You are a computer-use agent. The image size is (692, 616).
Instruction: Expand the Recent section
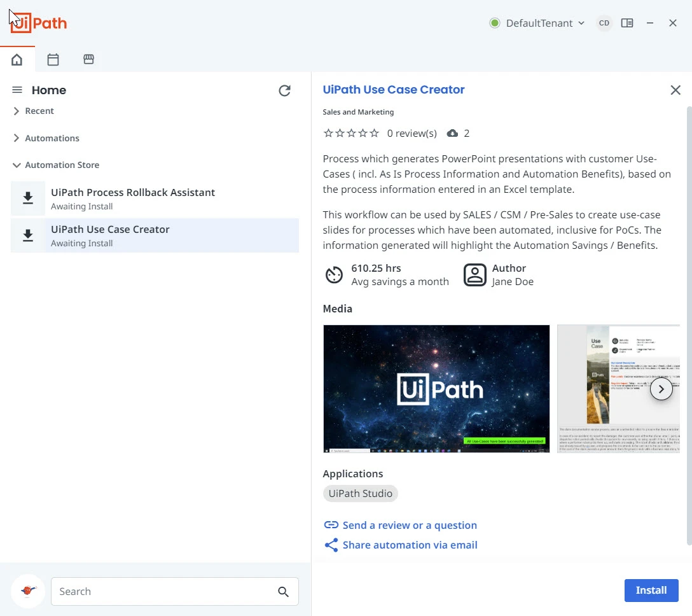34,111
